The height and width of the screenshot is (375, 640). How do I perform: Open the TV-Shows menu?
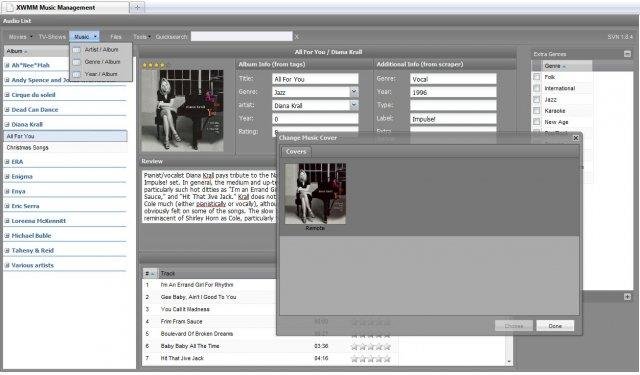click(52, 37)
